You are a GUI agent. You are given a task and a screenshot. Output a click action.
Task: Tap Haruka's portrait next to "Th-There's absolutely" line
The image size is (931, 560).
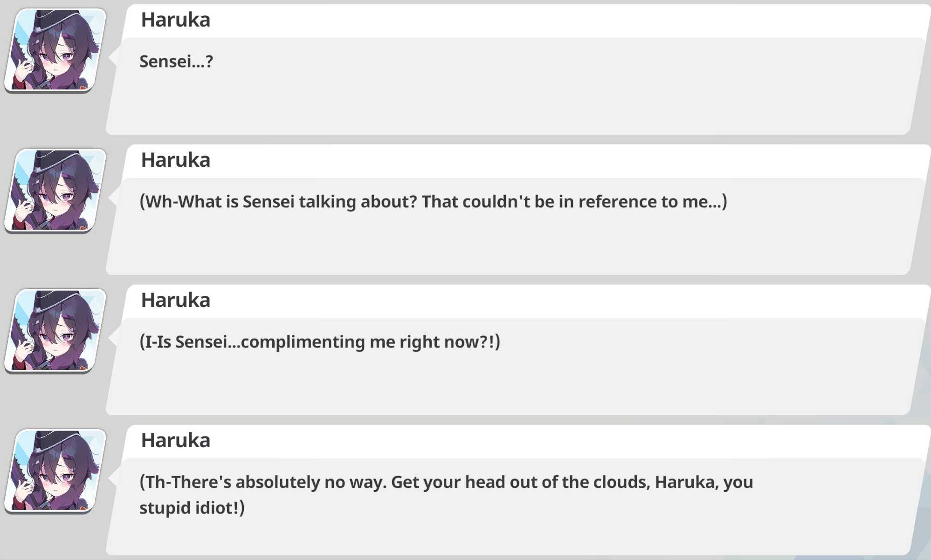(x=55, y=471)
